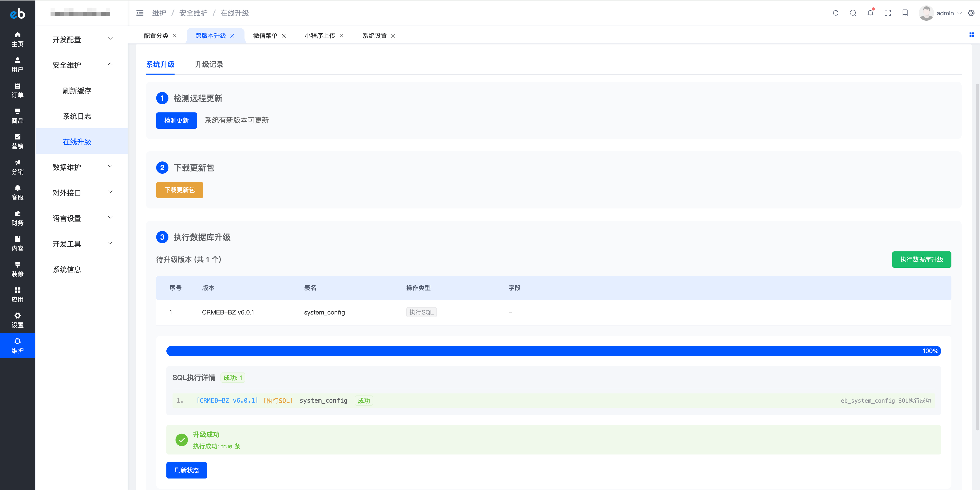980x490 pixels.
Task: Click the refresh icon in top header
Action: click(x=836, y=13)
